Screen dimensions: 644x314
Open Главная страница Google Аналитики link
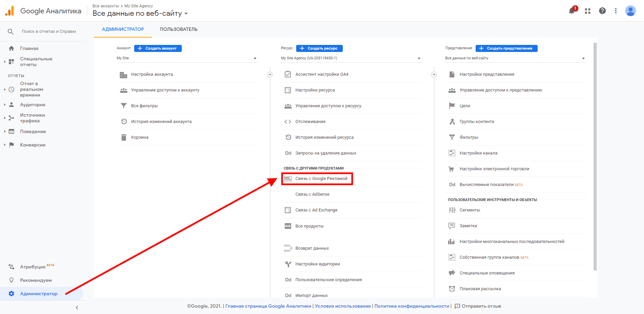[268, 306]
